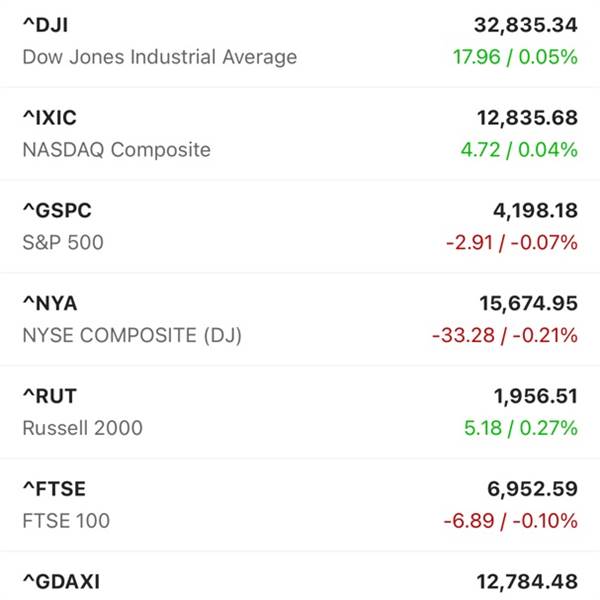Tap the 32,835.34 Dow price

pos(525,24)
